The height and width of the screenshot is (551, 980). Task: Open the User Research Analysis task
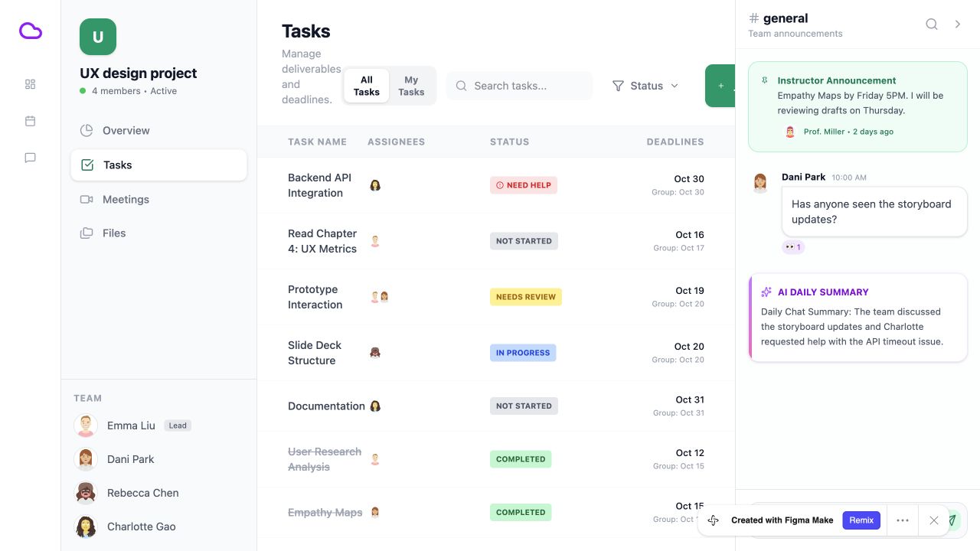pyautogui.click(x=325, y=459)
